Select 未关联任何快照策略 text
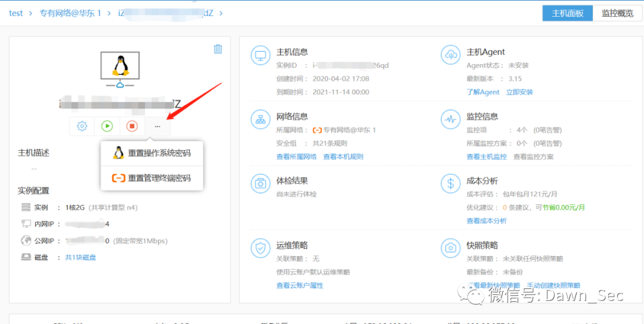Image resolution: width=644 pixels, height=324 pixels. pyautogui.click(x=533, y=259)
